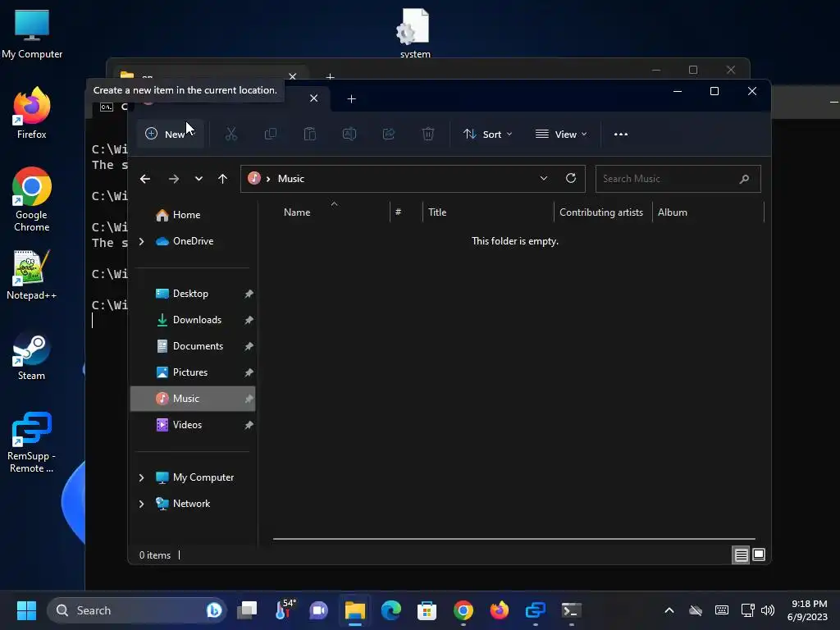
Task: Open Steam desktop shortcut
Action: (x=32, y=356)
